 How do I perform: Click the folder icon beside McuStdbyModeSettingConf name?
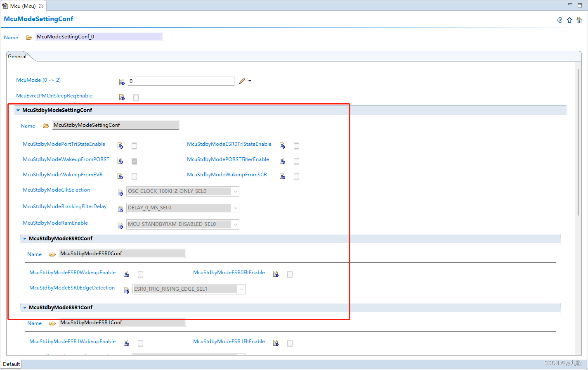[x=46, y=126]
